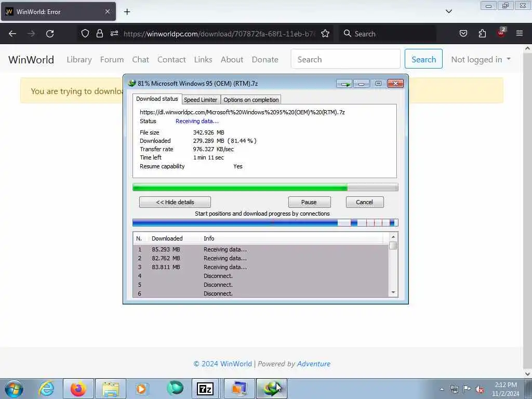Click the uBlock extension icon with badge
This screenshot has height=399, width=532.
[501, 33]
